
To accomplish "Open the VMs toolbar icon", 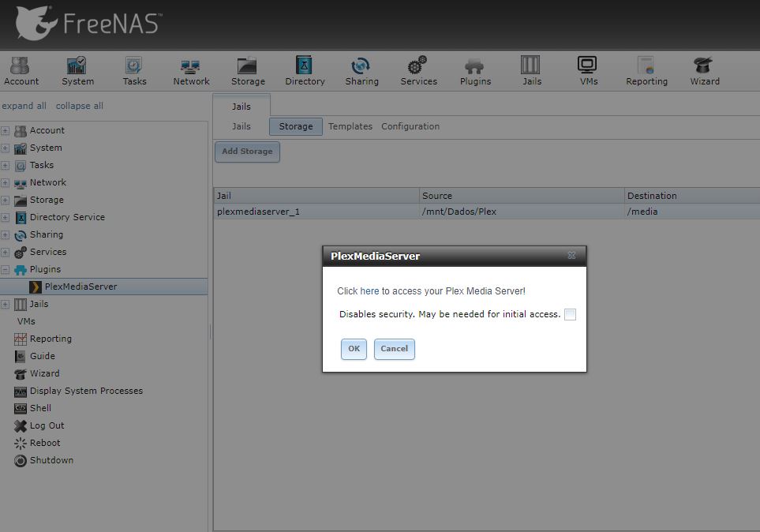I will pyautogui.click(x=588, y=71).
